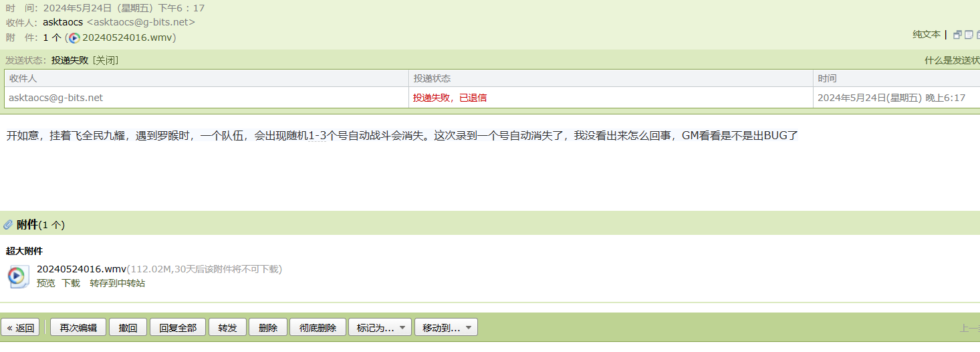Download the attachment via 下载 link

(x=71, y=283)
